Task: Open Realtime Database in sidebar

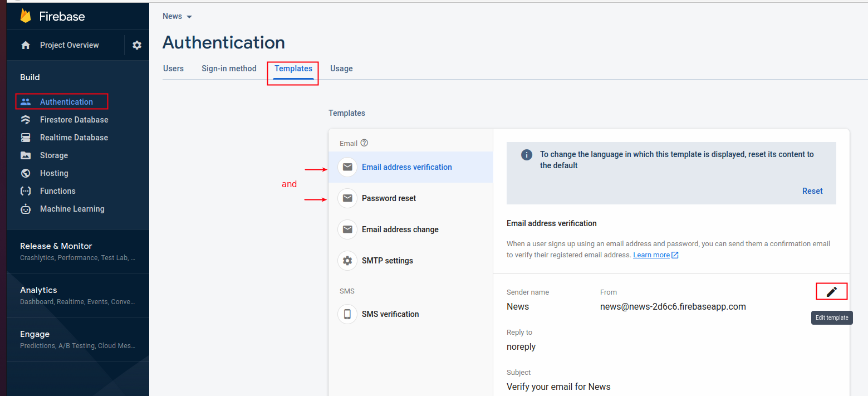Action: (73, 138)
